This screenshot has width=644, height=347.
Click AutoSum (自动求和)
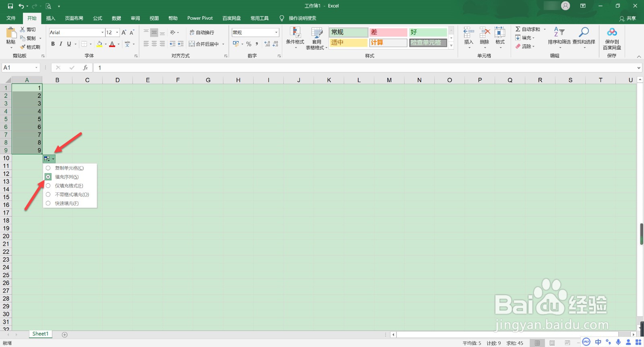528,29
